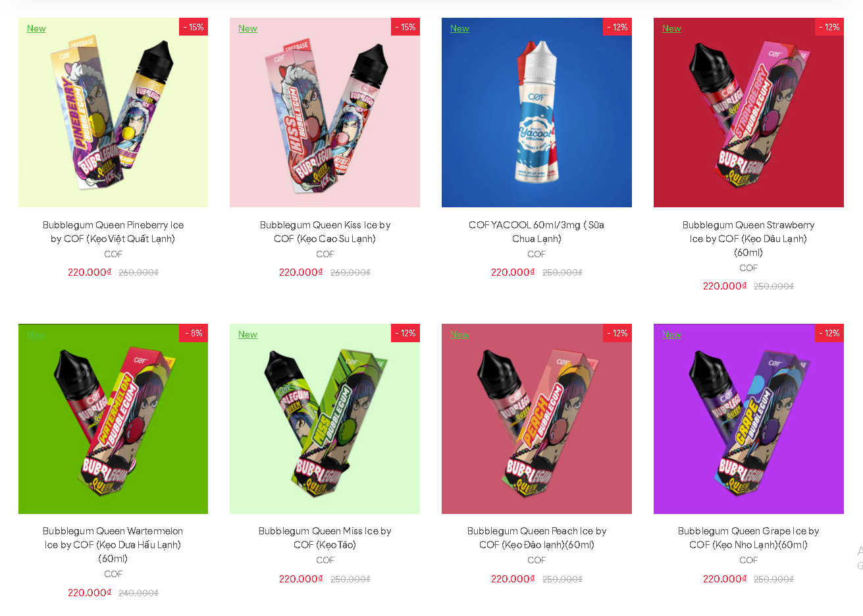Click the Bubblegum Queen Kiss Ice title link
Viewport: 863px width, 616px height.
click(x=325, y=232)
